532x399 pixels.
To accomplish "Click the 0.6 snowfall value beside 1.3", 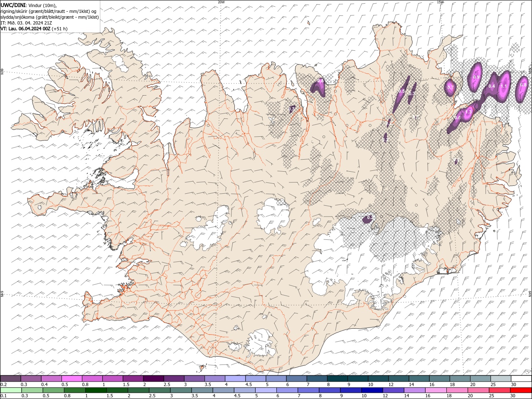I will pyautogui.click(x=458, y=118).
